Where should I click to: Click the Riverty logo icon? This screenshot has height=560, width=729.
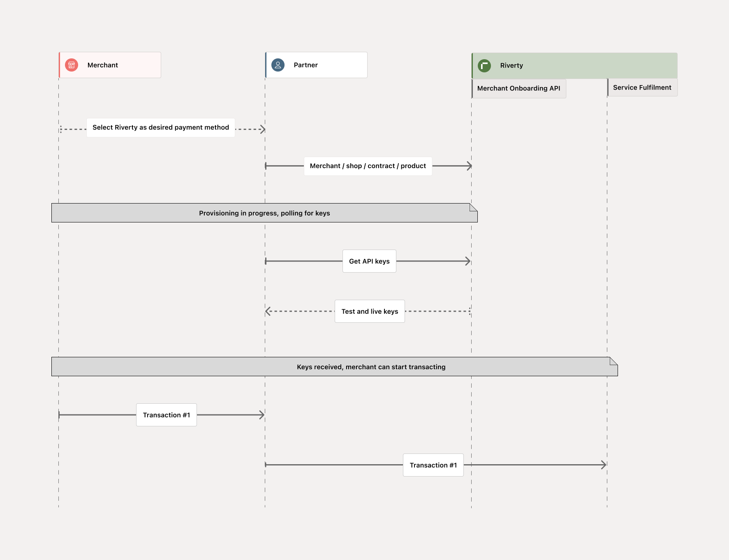click(484, 66)
